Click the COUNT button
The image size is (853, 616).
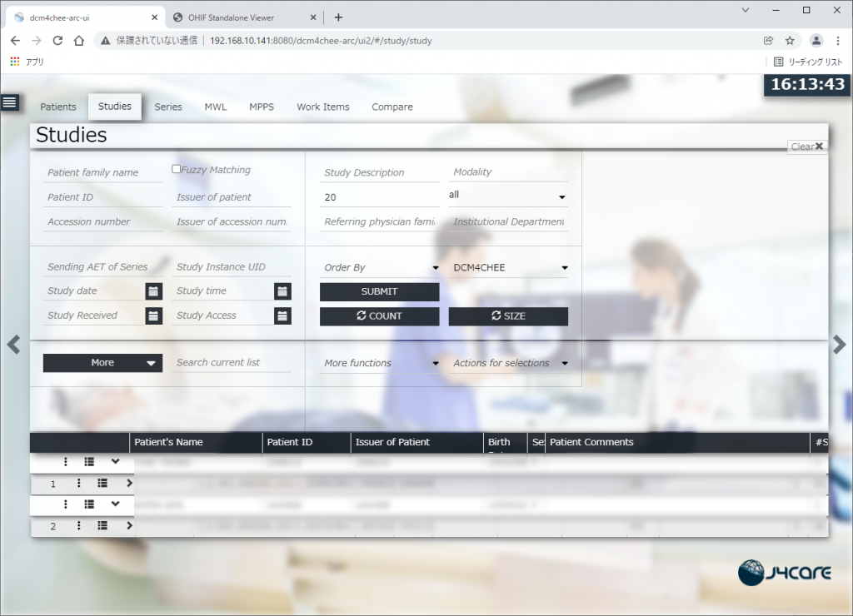(x=379, y=316)
